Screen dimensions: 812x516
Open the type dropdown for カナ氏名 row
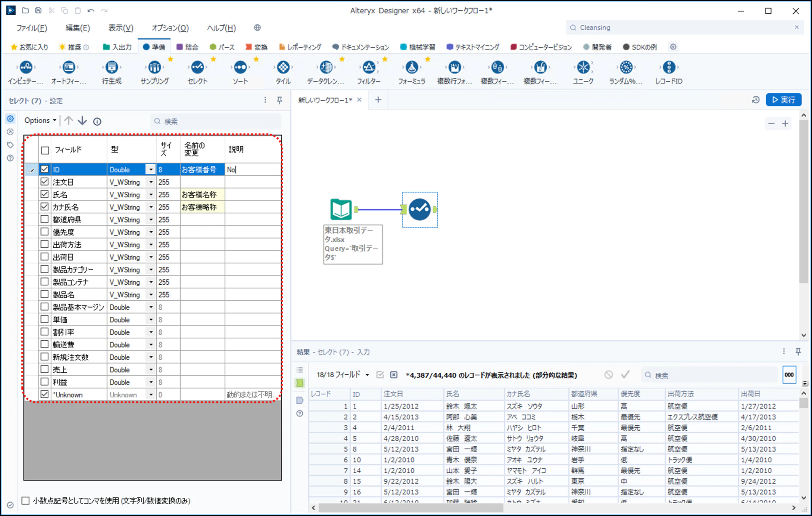tap(151, 207)
